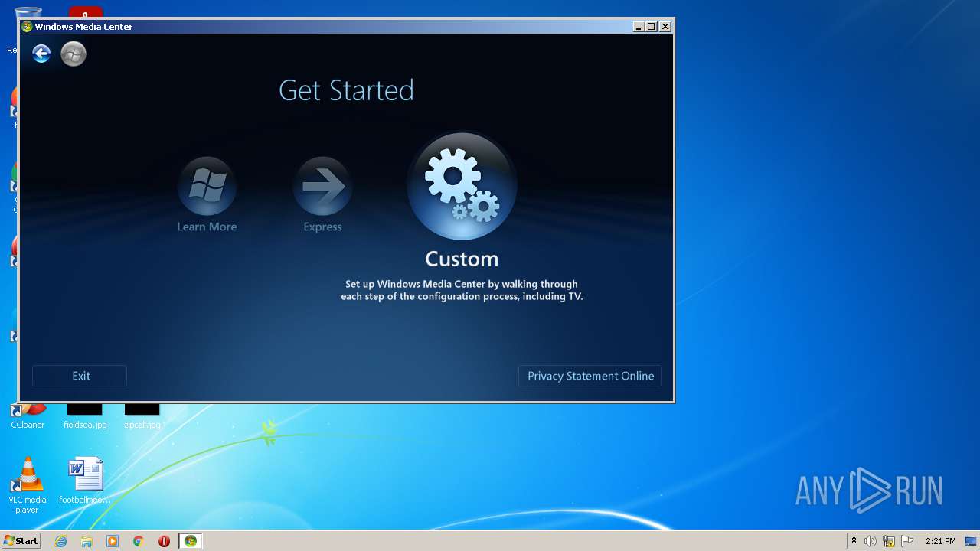This screenshot has height=551, width=980.
Task: Show hidden system tray icons
Action: (x=854, y=541)
